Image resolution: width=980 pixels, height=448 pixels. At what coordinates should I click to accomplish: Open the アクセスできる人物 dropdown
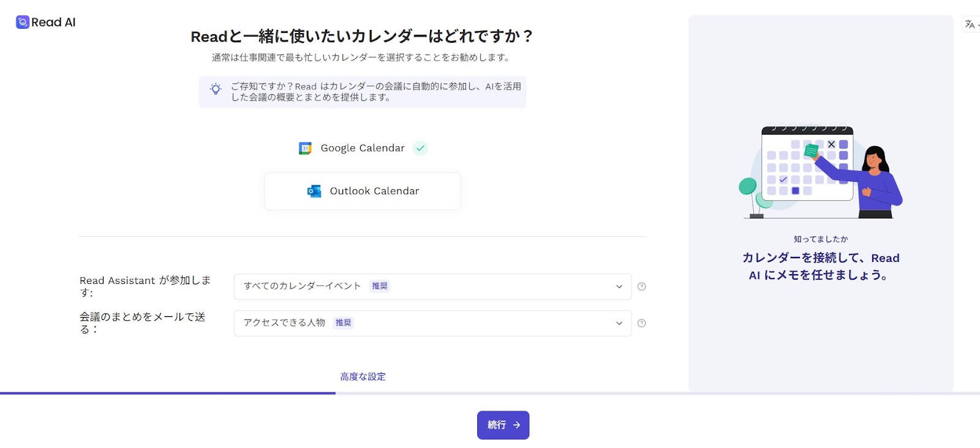(432, 323)
